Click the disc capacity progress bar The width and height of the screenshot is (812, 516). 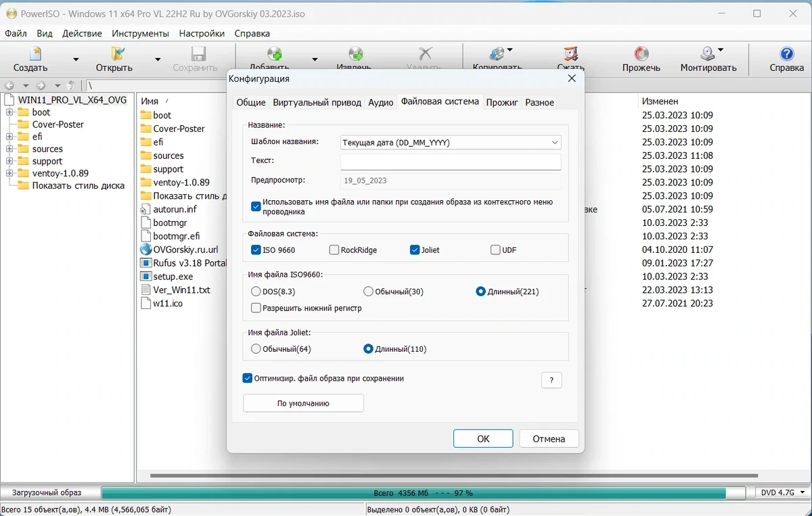pos(423,493)
